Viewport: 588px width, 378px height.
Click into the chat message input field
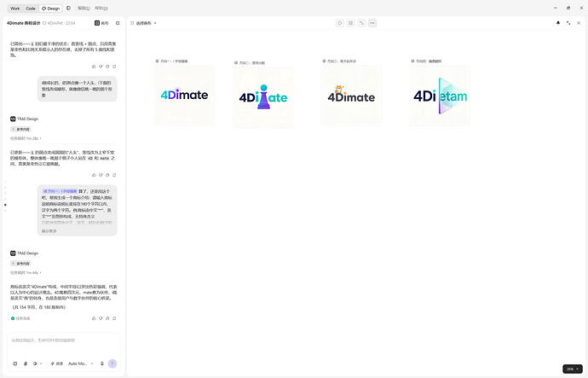pyautogui.click(x=64, y=345)
